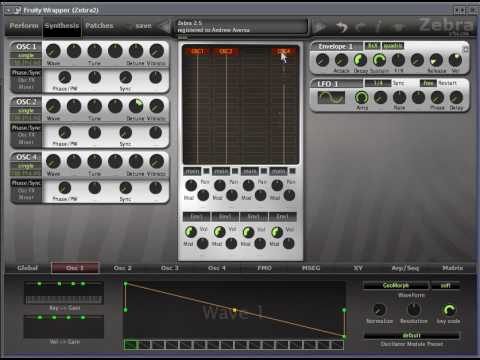Open the info 'i' icon

tap(379, 27)
